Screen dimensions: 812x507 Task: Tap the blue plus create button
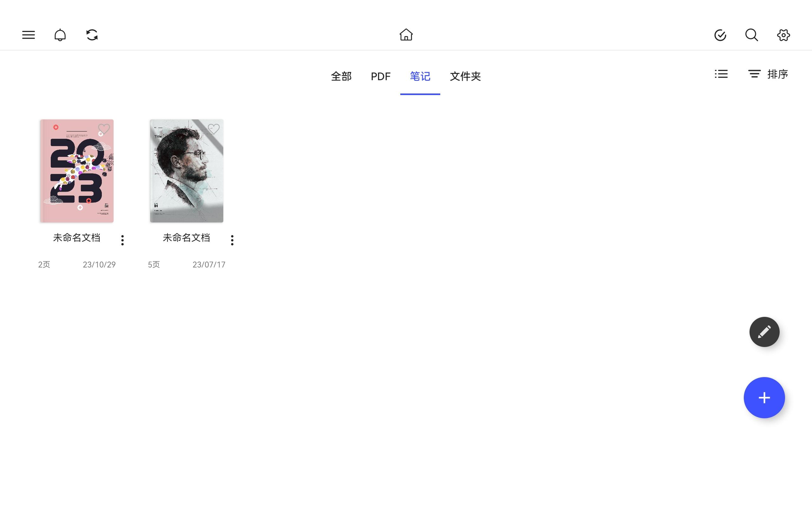click(x=764, y=398)
